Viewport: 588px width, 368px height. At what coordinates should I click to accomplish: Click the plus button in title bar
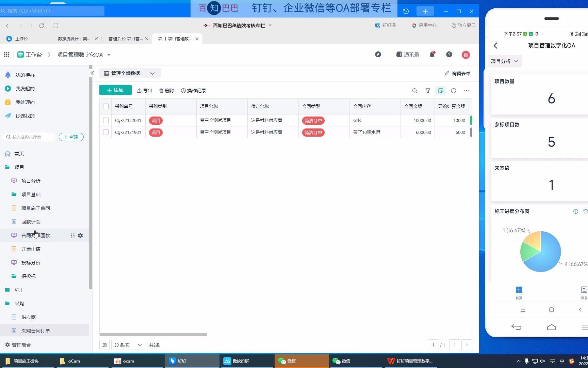425,11
